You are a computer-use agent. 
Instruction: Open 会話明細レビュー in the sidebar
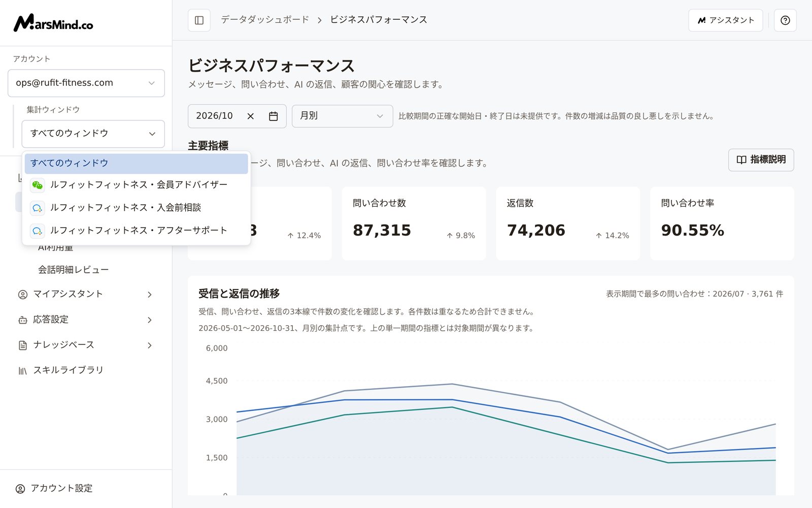click(74, 270)
